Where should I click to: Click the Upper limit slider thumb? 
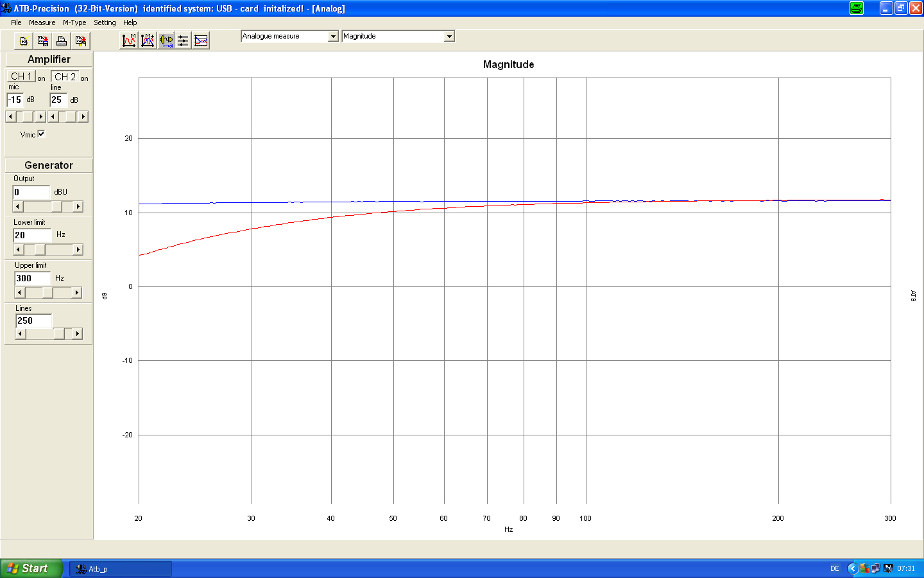[x=47, y=292]
